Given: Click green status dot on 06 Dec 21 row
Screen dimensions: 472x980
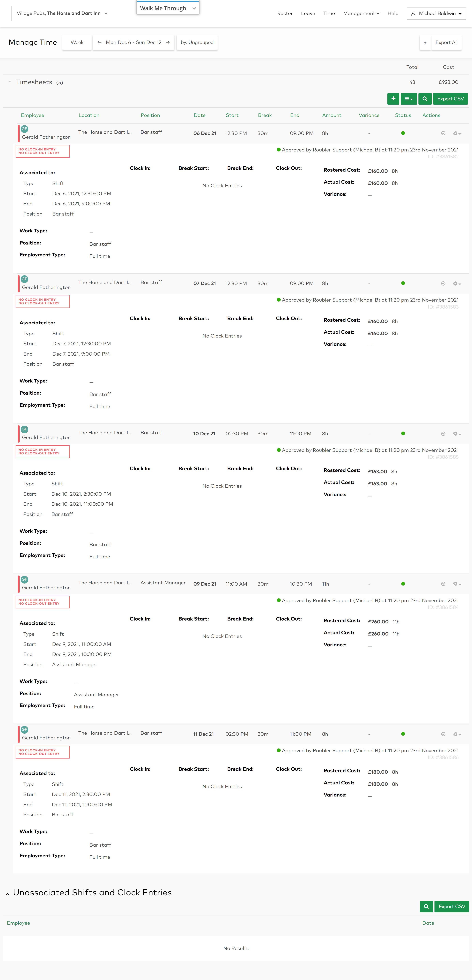Looking at the screenshot, I should pos(403,133).
